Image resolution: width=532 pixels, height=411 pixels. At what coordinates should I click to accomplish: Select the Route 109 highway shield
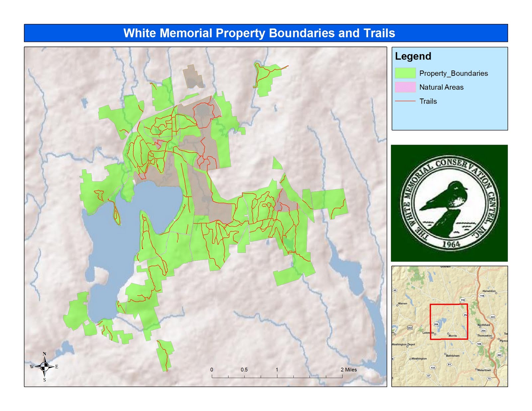pyautogui.click(x=479, y=344)
